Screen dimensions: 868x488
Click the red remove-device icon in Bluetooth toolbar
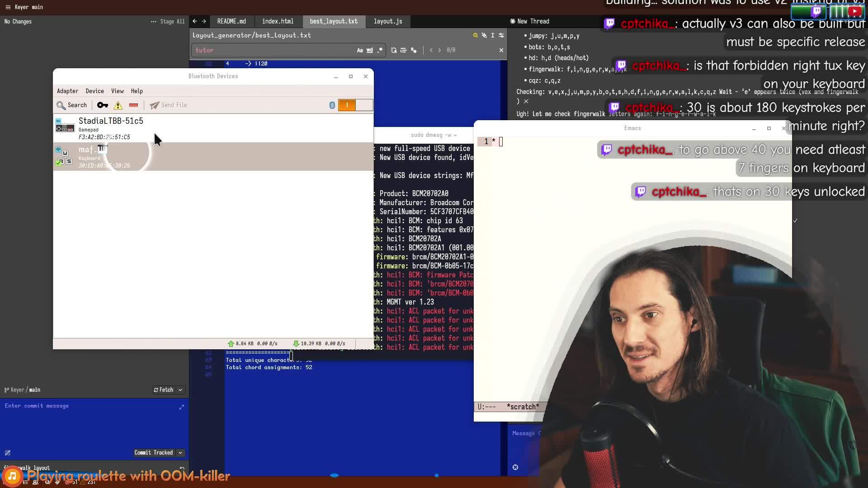click(133, 105)
